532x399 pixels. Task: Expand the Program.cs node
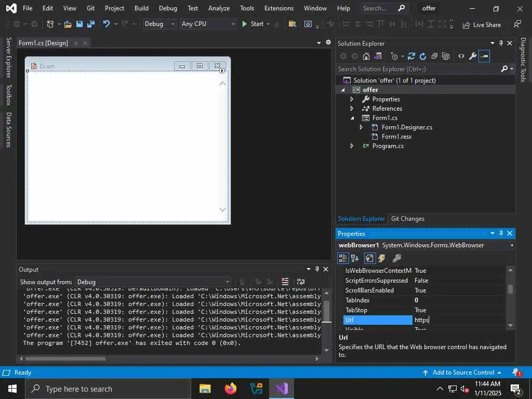pyautogui.click(x=352, y=146)
